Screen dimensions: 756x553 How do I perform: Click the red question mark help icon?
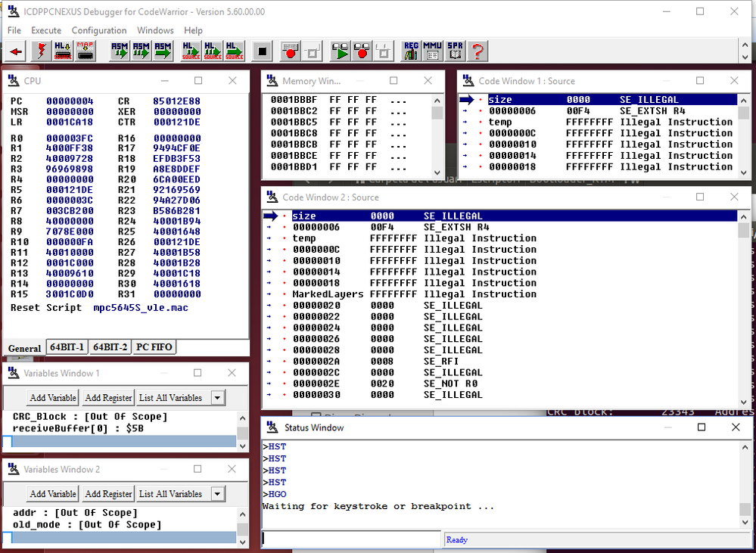tap(477, 51)
